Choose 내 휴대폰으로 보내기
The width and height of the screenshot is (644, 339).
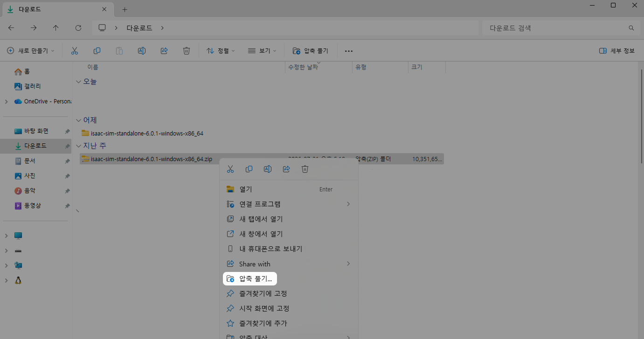[289, 249]
